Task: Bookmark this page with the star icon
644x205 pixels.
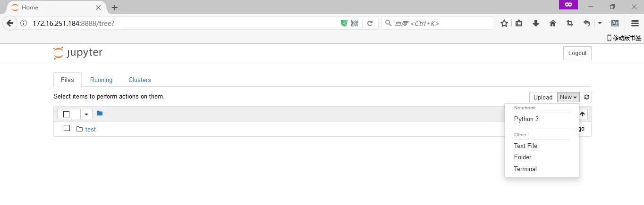Action: coord(504,23)
